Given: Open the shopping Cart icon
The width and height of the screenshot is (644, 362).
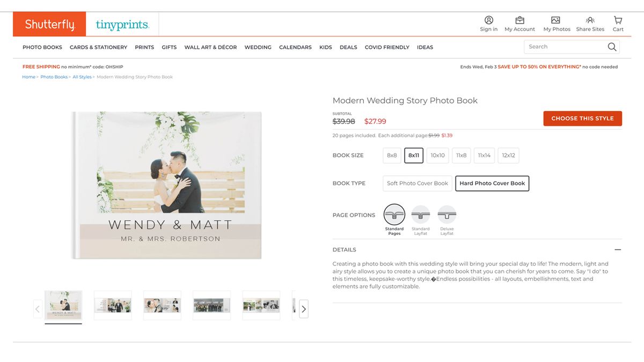Looking at the screenshot, I should [x=618, y=20].
